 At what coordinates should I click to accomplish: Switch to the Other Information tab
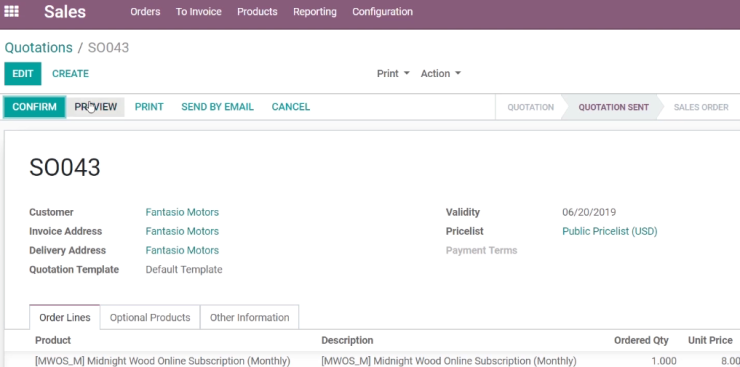tap(249, 317)
